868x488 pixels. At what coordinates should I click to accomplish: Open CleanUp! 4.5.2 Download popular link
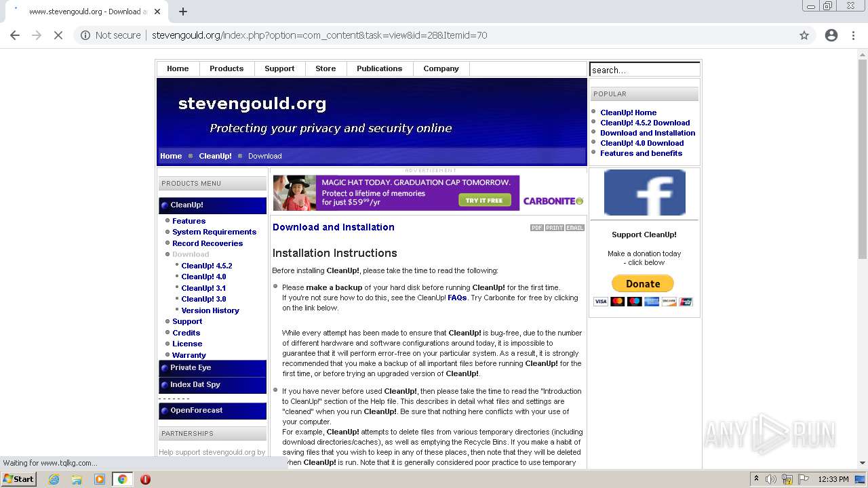645,123
